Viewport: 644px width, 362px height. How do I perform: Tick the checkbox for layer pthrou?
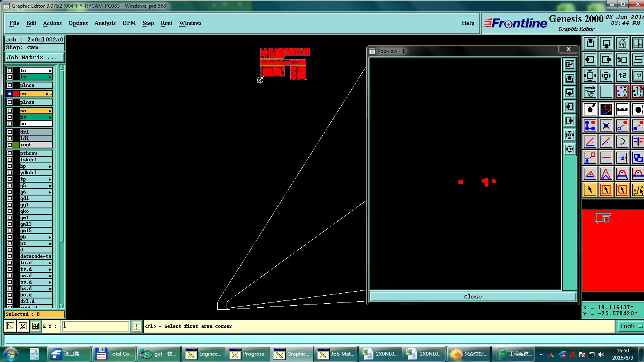coord(10,153)
